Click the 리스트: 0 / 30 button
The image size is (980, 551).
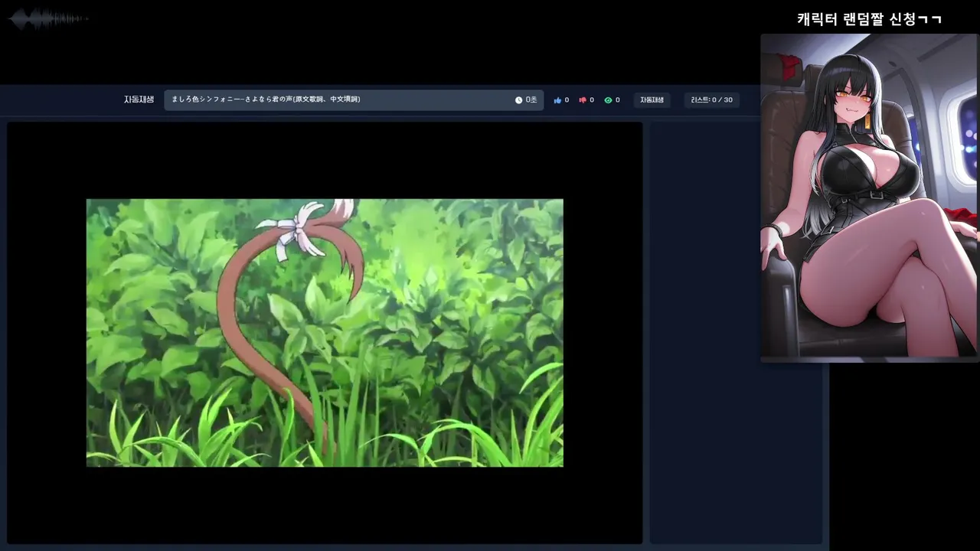[x=711, y=100]
